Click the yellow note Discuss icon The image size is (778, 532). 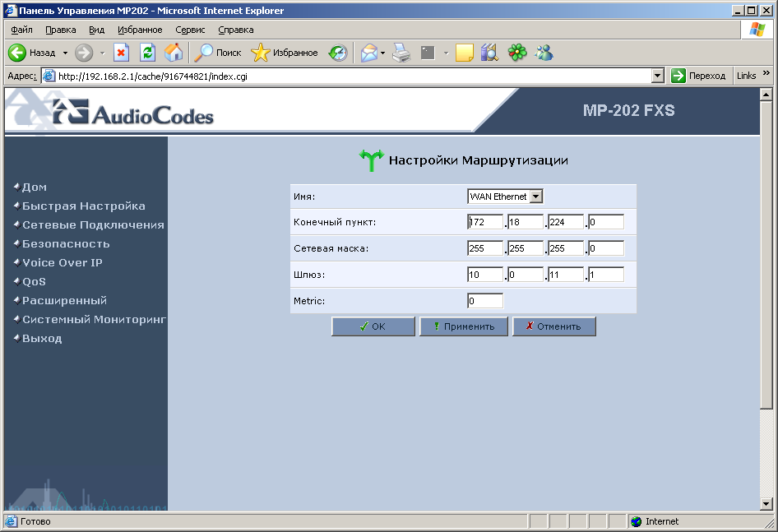[465, 53]
